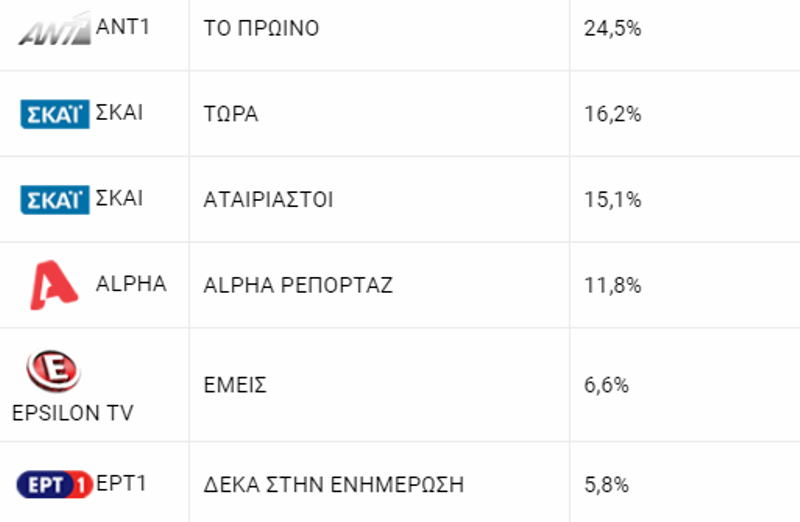Select the ΤΟ ΠΡΩΙΝΟ program name
Image resolution: width=800 pixels, height=522 pixels.
(261, 29)
